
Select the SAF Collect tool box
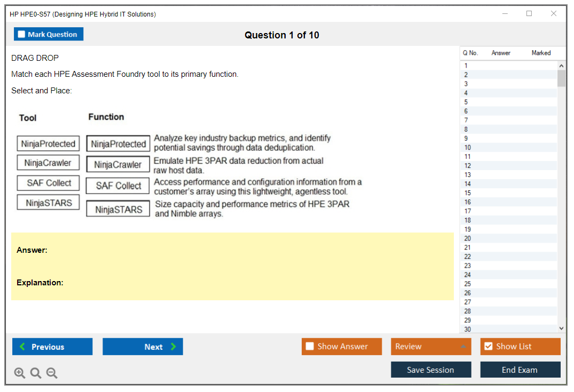[49, 183]
